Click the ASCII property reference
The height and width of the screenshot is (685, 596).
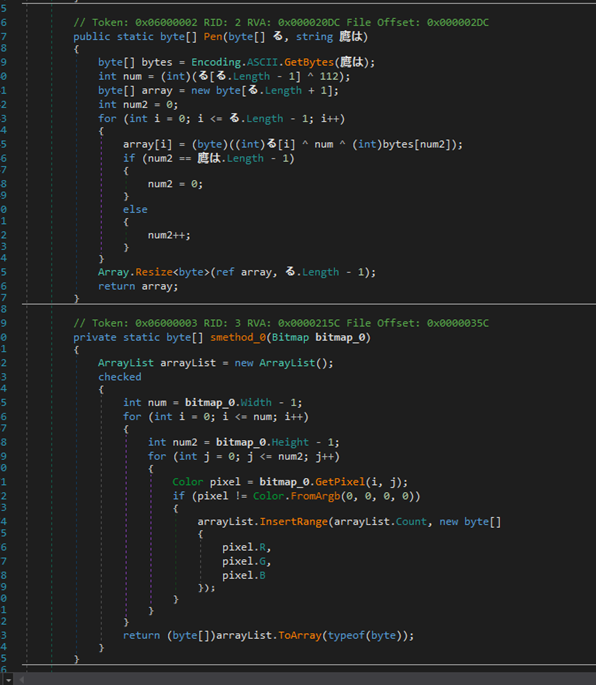263,62
